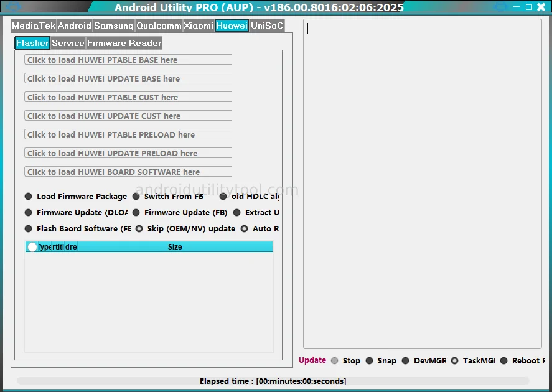Select Extract U option
This screenshot has width=552, height=392.
tap(256, 213)
